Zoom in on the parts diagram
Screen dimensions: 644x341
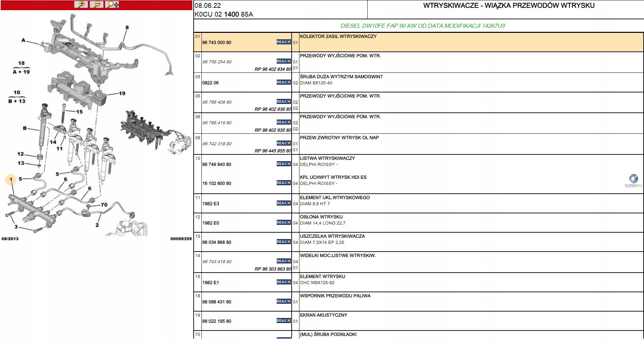[x=81, y=4]
